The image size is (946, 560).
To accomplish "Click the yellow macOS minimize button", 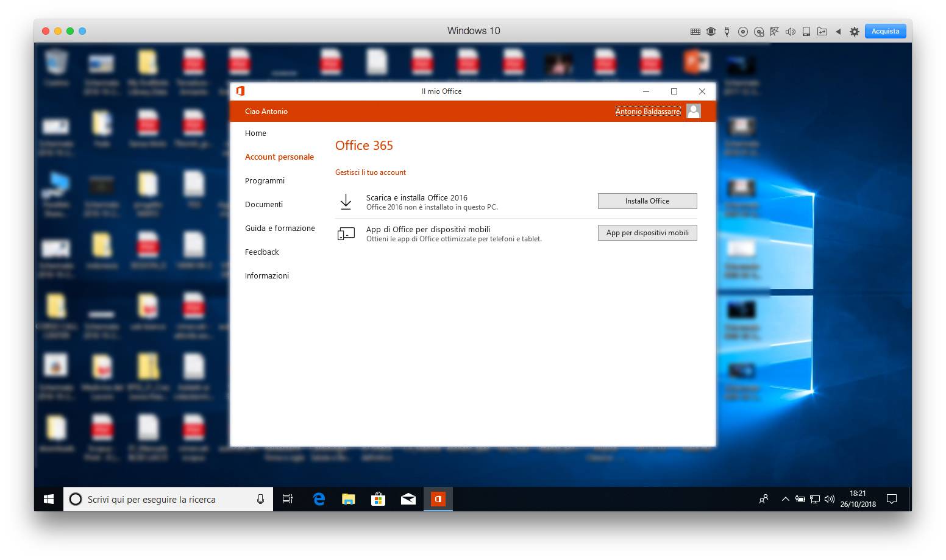I will pos(58,31).
